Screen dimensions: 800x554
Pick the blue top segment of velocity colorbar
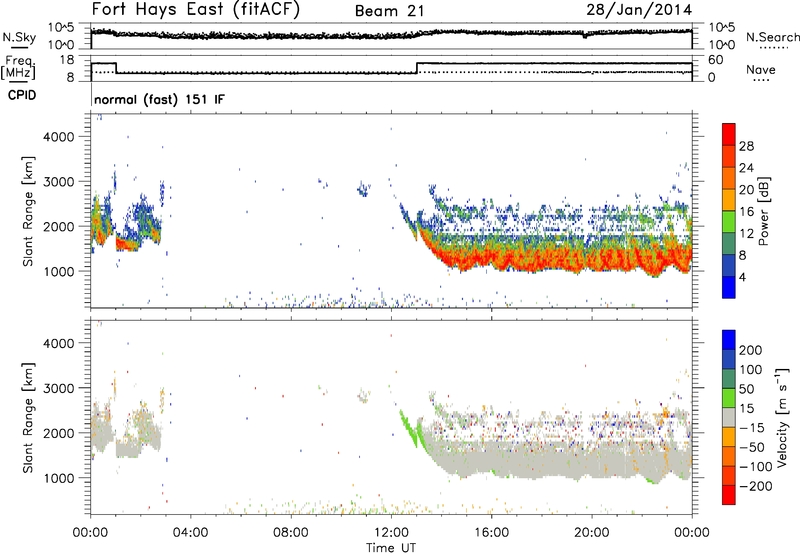729,340
